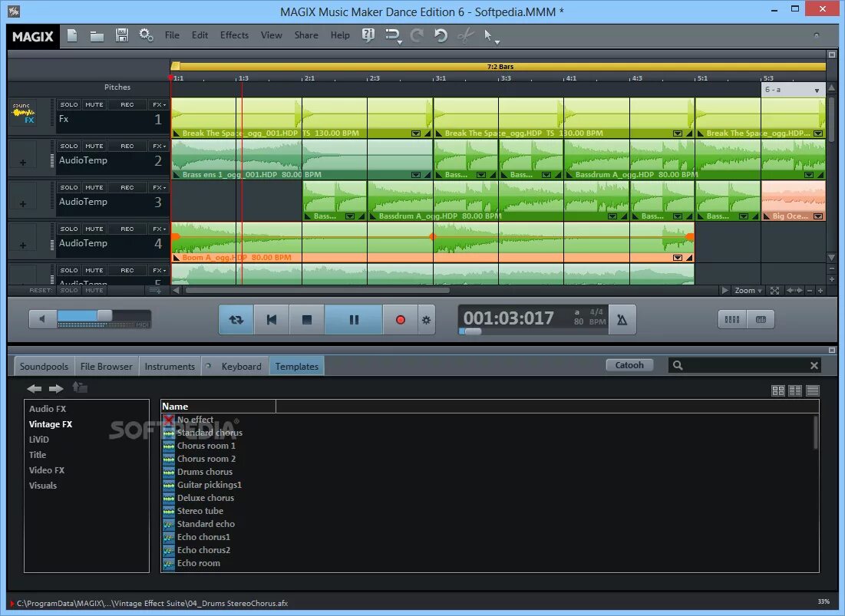Viewport: 845px width, 616px height.
Task: Toggle the loop playback button
Action: (236, 319)
